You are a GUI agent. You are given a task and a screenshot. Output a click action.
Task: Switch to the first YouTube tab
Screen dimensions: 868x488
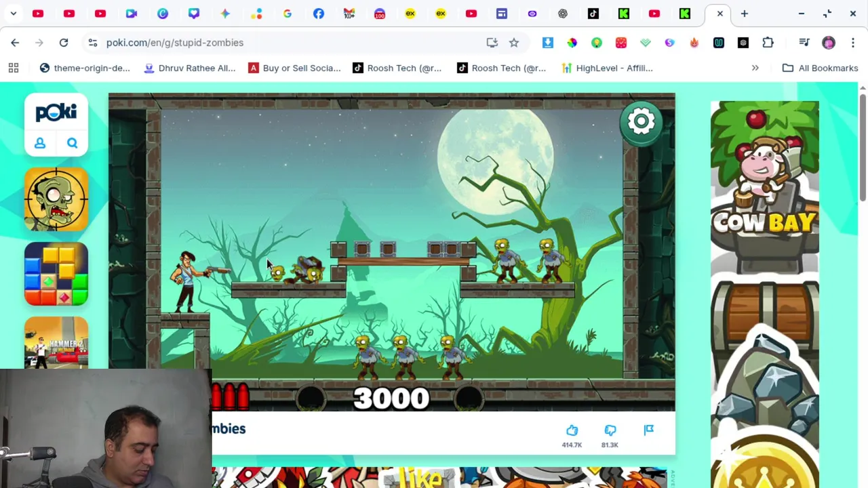38,14
